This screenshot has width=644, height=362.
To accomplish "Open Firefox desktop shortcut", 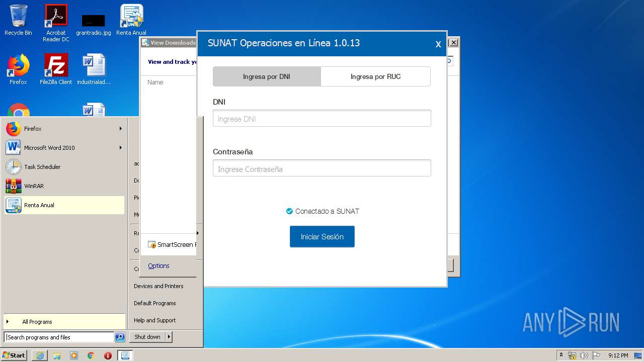I will click(18, 69).
